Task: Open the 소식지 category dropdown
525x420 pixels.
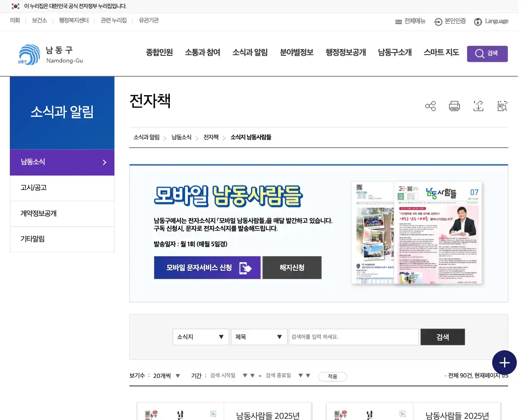Action: click(201, 337)
